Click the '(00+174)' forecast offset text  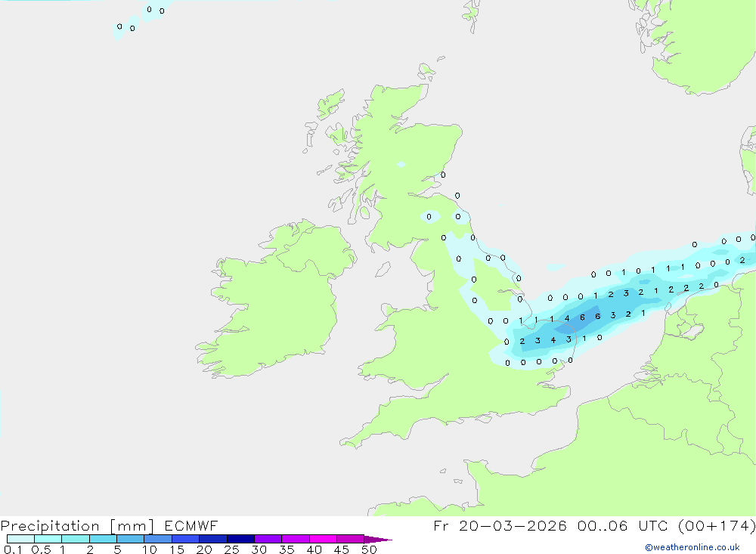717,526
